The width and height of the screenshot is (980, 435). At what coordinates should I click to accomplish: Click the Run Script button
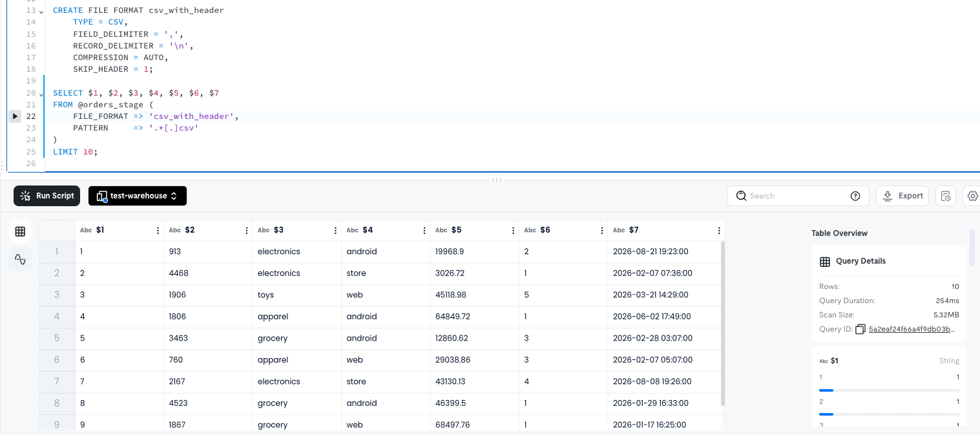(47, 196)
